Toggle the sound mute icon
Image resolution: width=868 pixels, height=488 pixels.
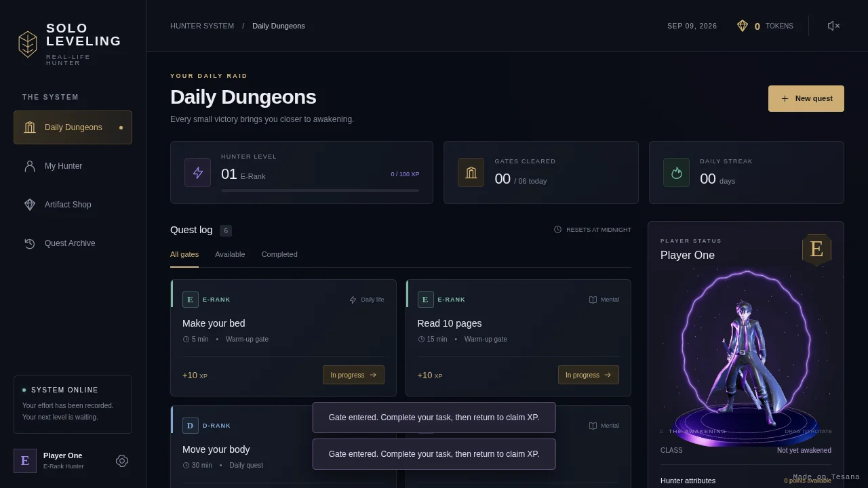coord(833,26)
